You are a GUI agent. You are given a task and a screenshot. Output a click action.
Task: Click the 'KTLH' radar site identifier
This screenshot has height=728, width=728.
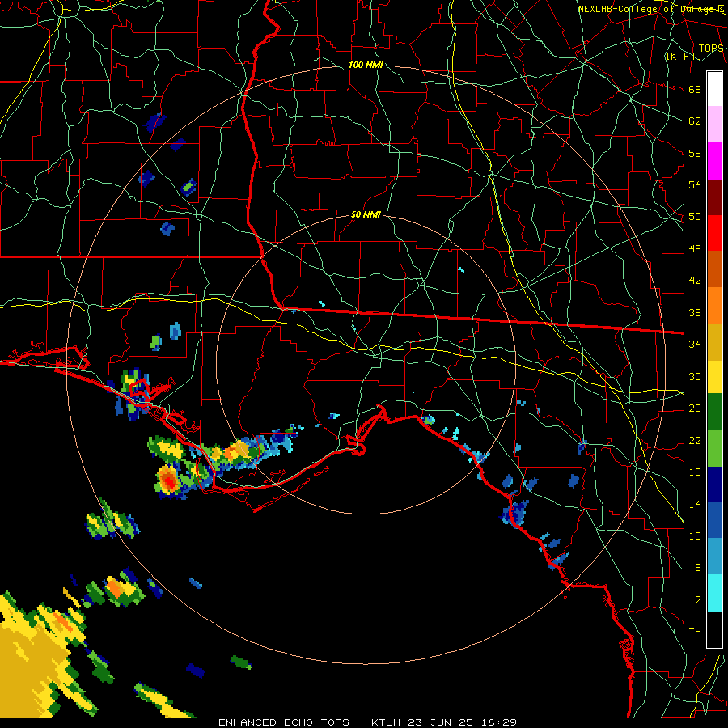[386, 722]
